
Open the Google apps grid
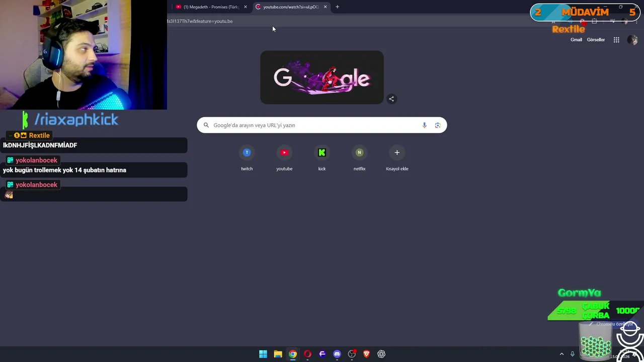(616, 40)
